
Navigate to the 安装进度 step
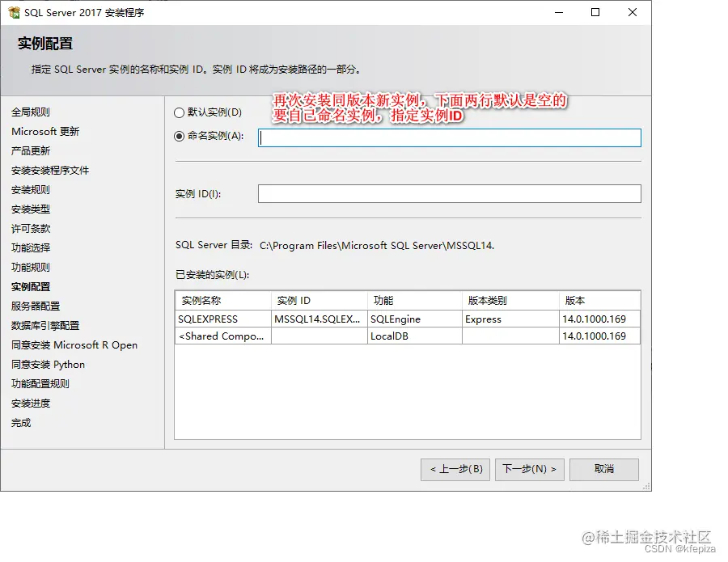tap(31, 403)
